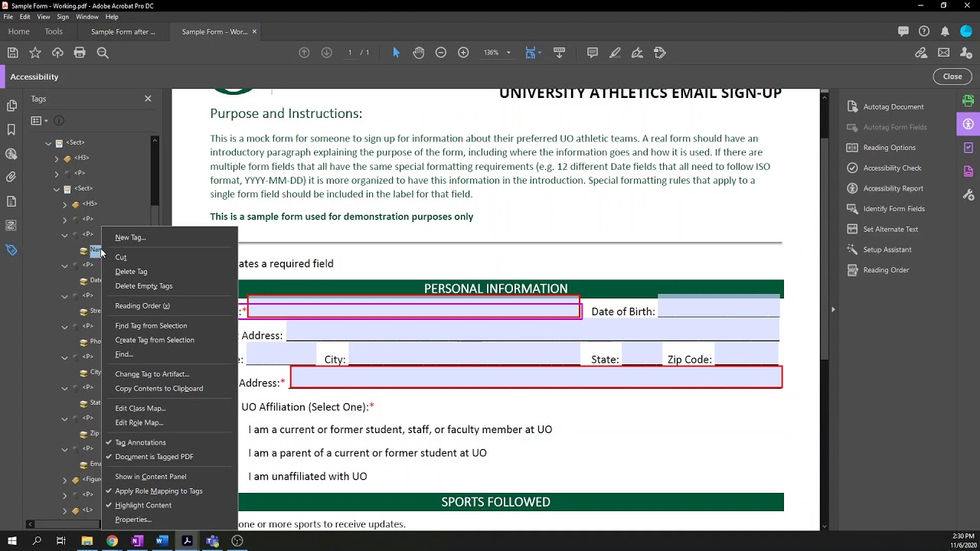Screen dimensions: 980x551
Task: Click Set Alternate Text
Action: click(890, 230)
